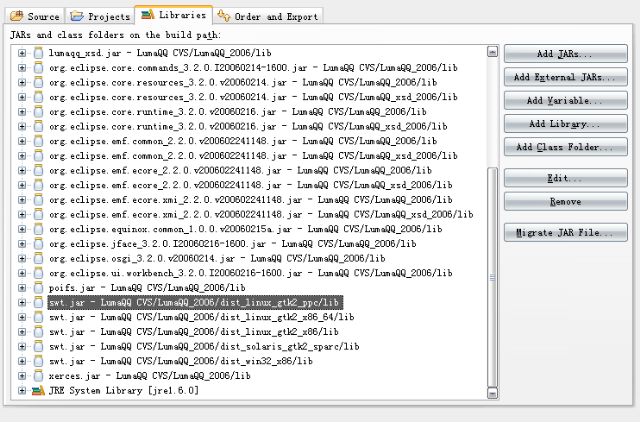Select swt.jar dist_linux_gtk2_x86_64/lib row
Screen dimensions: 640x422
tap(201, 317)
